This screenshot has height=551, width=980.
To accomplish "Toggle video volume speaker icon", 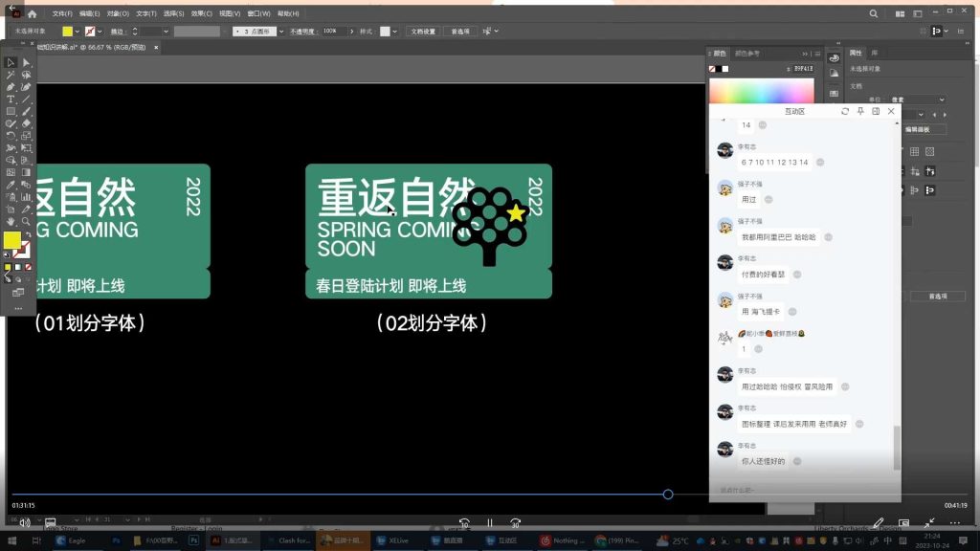I will 25,522.
